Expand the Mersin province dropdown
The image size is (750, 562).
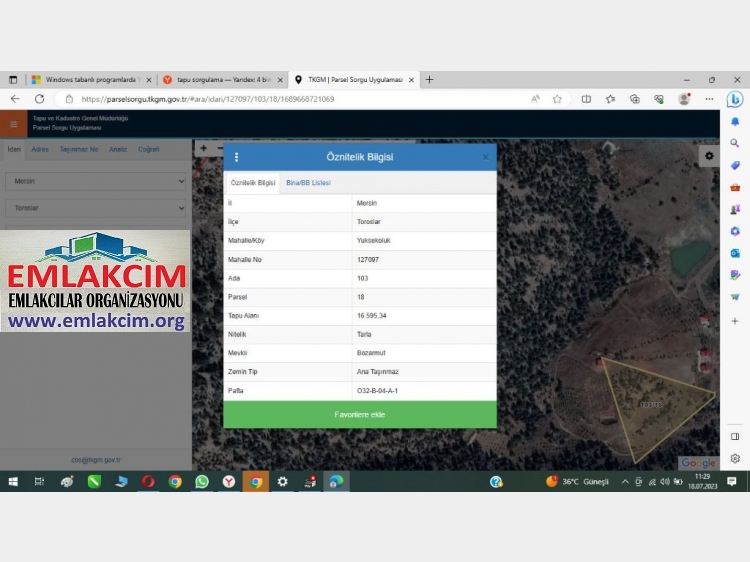(96, 181)
